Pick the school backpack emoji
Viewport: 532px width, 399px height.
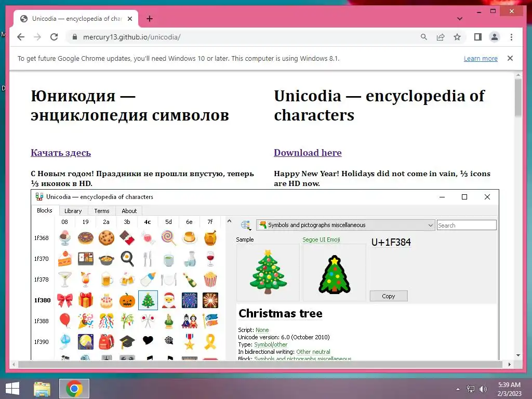click(106, 342)
